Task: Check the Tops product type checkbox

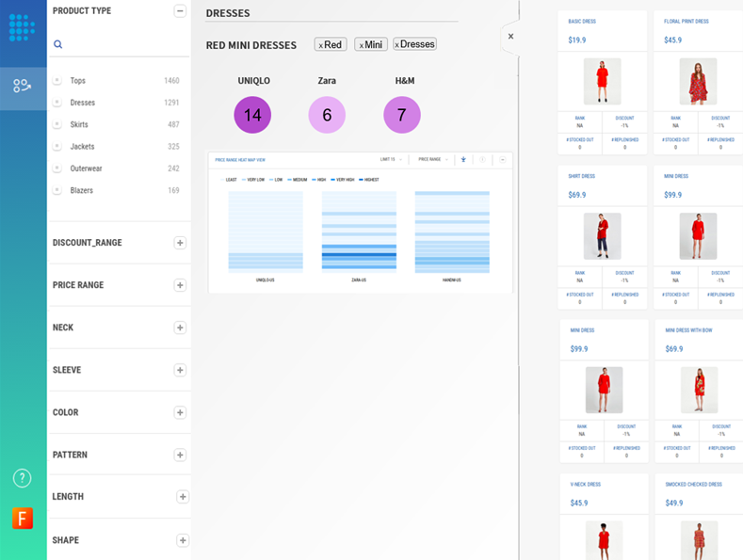Action: [57, 80]
